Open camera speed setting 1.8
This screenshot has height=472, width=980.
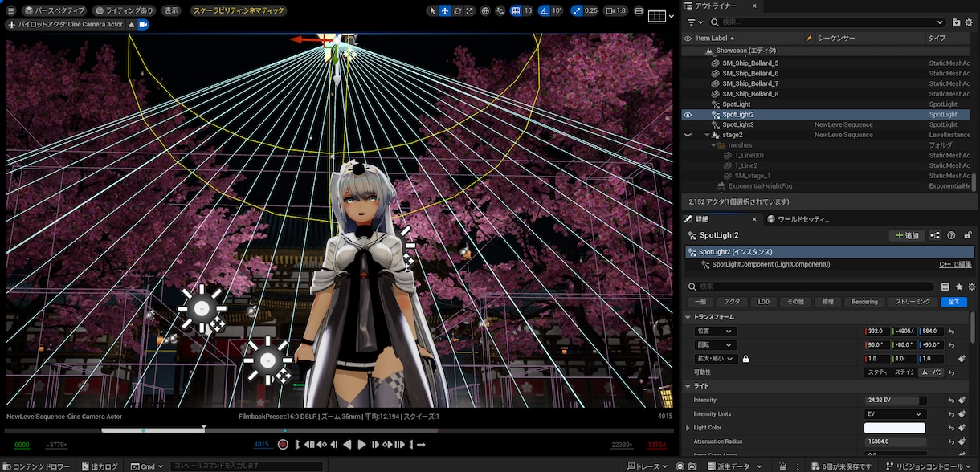coord(615,11)
